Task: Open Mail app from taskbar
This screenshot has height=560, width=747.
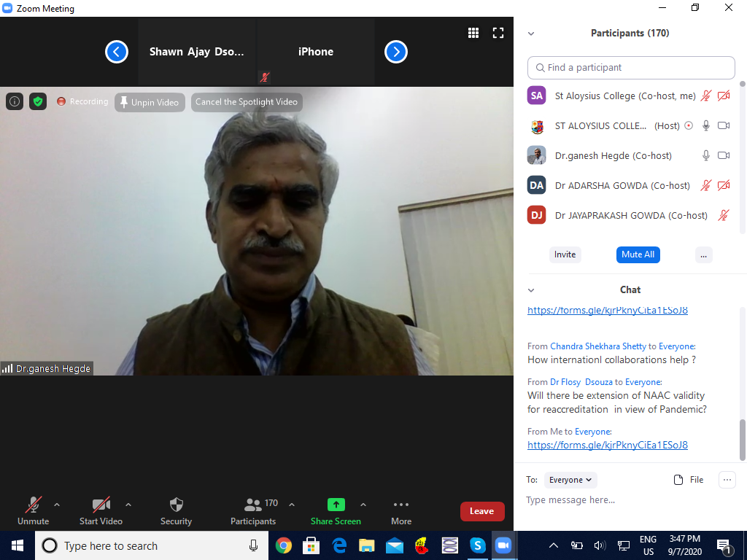Action: pos(395,545)
